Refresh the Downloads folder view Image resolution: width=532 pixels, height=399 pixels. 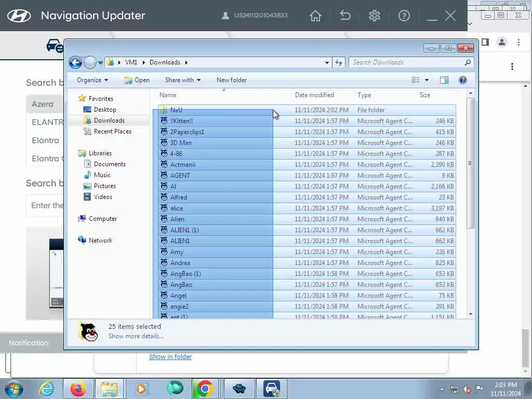[339, 62]
